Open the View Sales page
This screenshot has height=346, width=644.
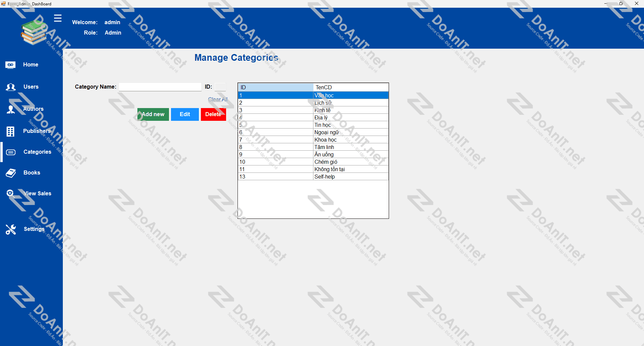pos(38,193)
